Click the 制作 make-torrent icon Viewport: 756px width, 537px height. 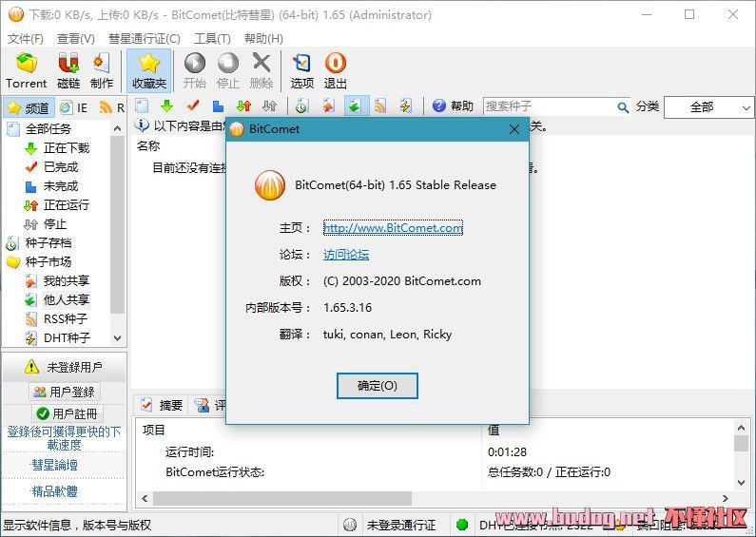coord(101,70)
